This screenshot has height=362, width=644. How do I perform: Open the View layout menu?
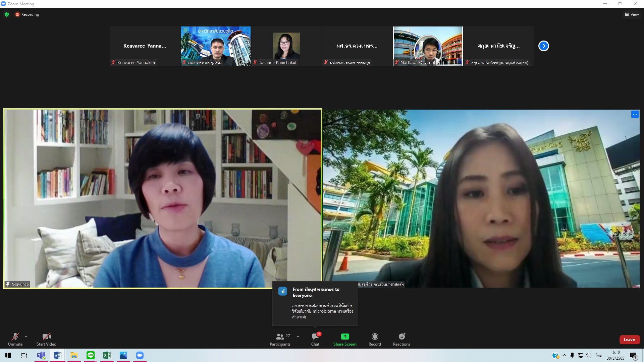click(632, 14)
